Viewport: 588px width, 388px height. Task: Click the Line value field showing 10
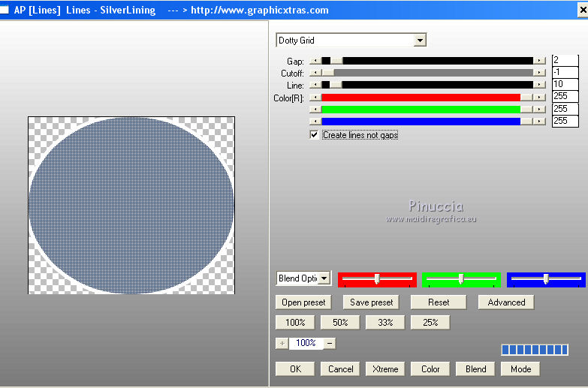click(565, 84)
